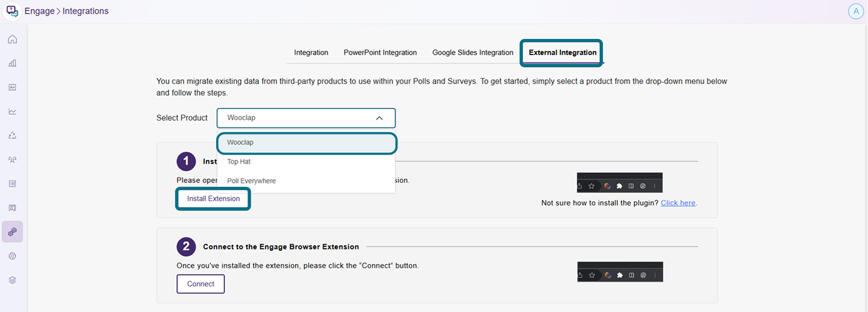This screenshot has width=868, height=312.
Task: Open the presentation slide icon in sidebar
Action: click(x=12, y=87)
